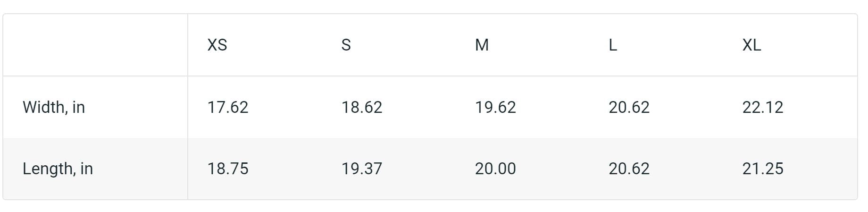
Task: Select the M length value 20.00
Action: (x=495, y=169)
